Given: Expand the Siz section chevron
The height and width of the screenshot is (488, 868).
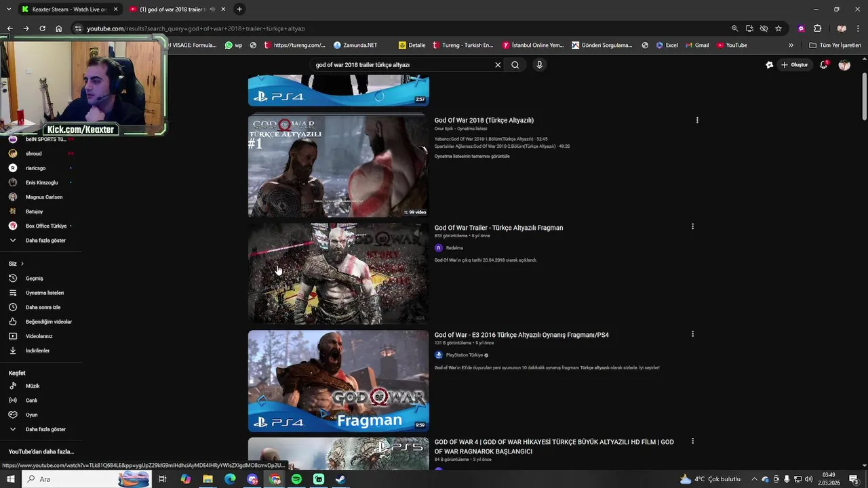Looking at the screenshot, I should click(x=22, y=264).
